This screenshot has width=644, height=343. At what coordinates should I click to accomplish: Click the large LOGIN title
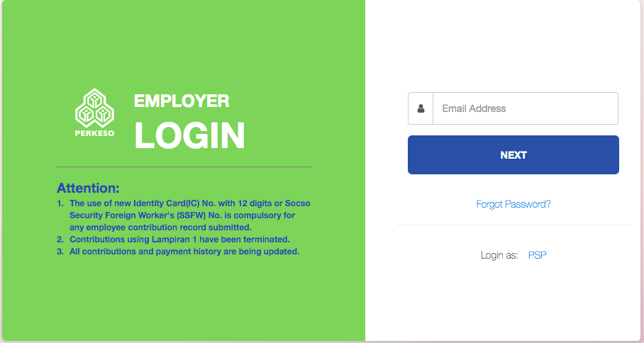(189, 135)
